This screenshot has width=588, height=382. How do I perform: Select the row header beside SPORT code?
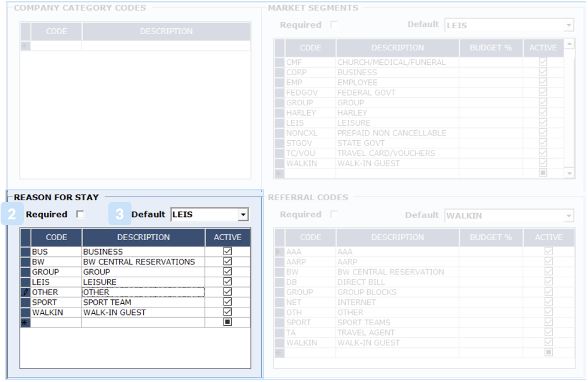click(25, 302)
